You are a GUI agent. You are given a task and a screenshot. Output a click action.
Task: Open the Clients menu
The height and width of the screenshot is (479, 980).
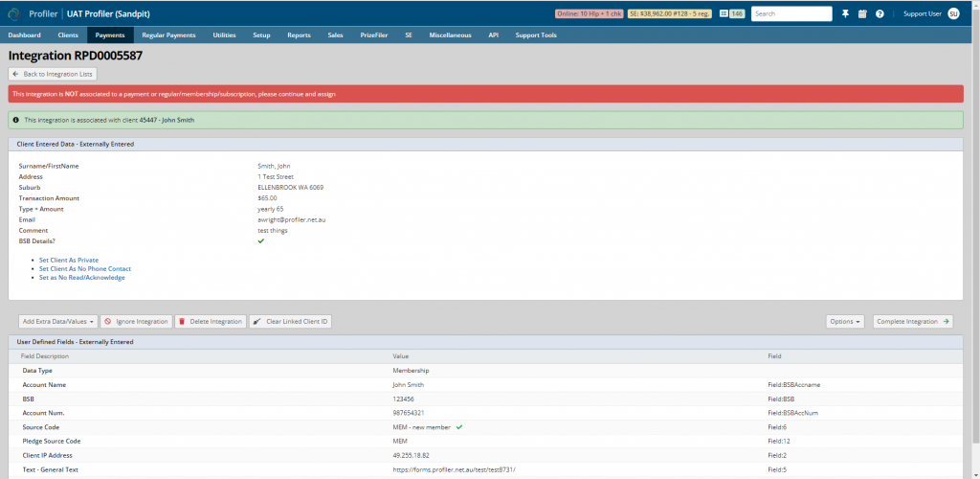[68, 35]
